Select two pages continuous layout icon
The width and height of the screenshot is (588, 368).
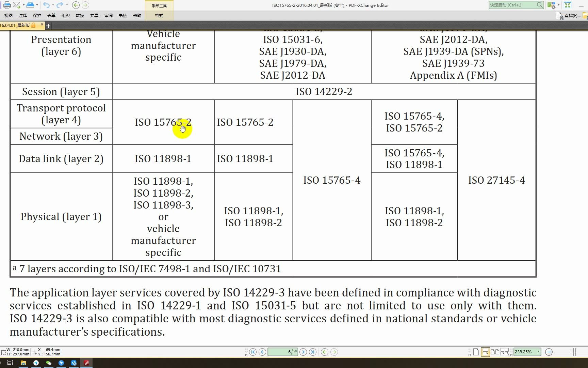tap(505, 352)
